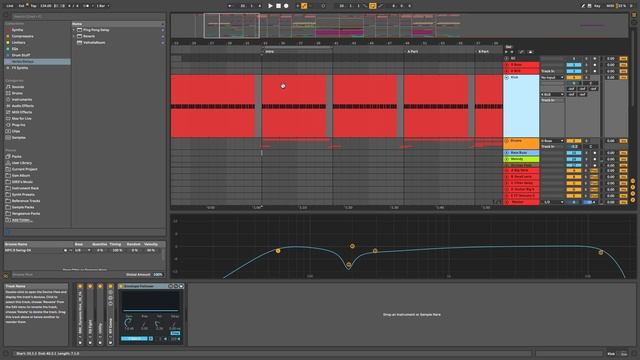Click the arrangement overview strip

[x=399, y=25]
